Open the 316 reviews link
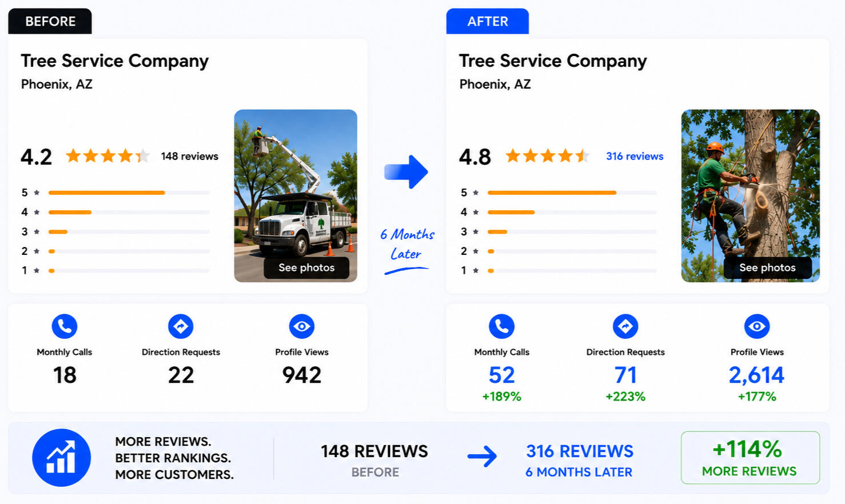The height and width of the screenshot is (504, 845). 635,156
